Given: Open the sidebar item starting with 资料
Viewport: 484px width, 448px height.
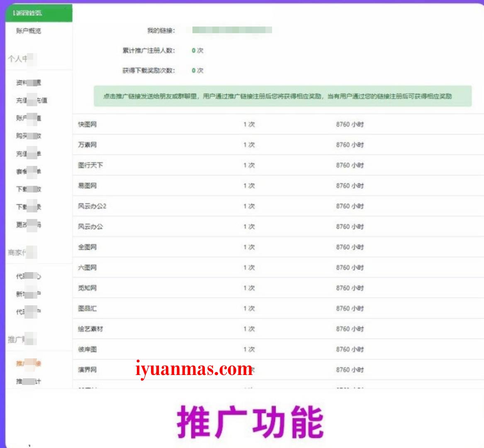Looking at the screenshot, I should click(28, 83).
